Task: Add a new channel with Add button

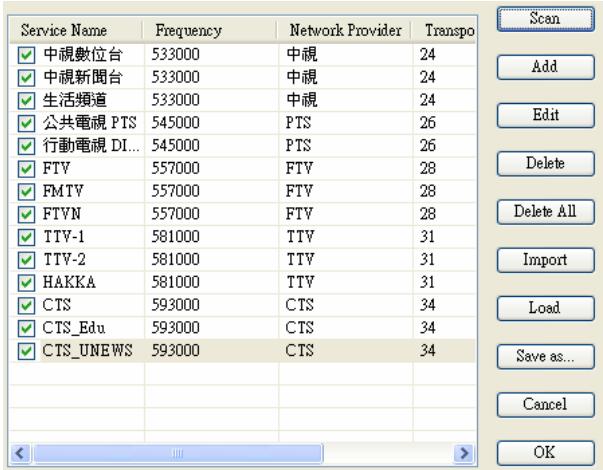Action: pyautogui.click(x=545, y=67)
